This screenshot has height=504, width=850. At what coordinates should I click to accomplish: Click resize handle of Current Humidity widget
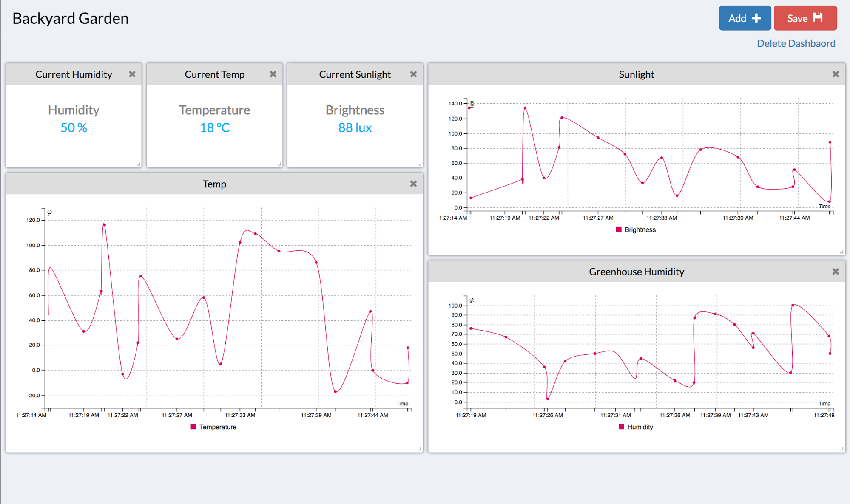click(x=138, y=164)
